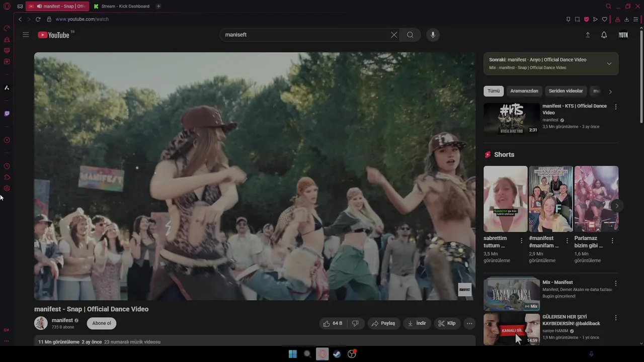
Task: Select the Aramanızdan filter chip
Action: (524, 91)
